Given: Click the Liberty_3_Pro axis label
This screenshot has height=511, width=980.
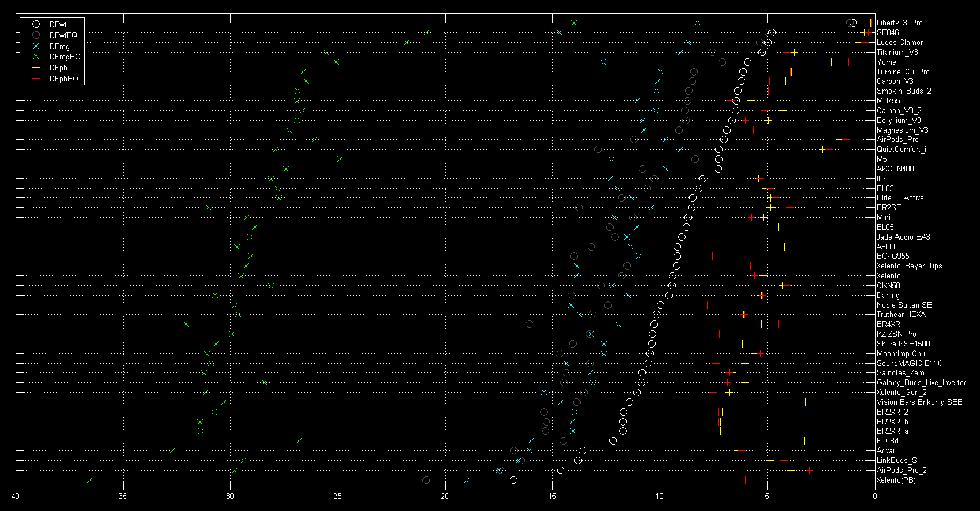Looking at the screenshot, I should [899, 23].
